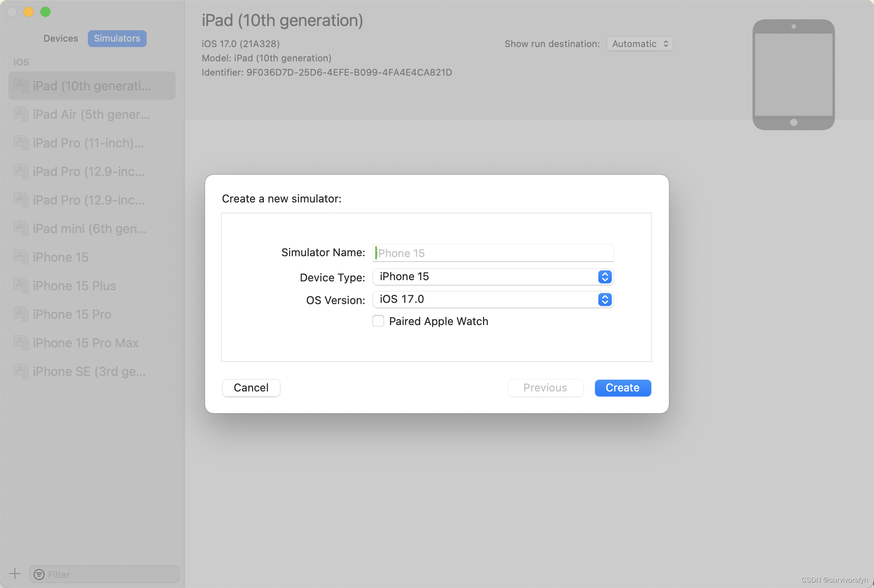
Task: Click the green zoom window button
Action: (x=45, y=12)
